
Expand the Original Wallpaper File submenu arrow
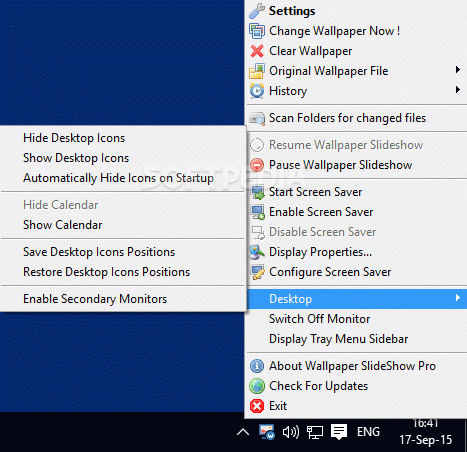coord(458,70)
